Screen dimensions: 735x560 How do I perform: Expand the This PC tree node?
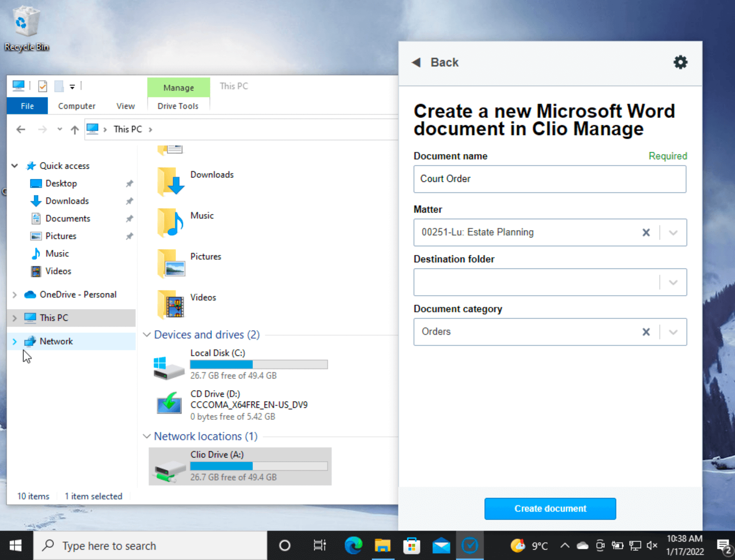(15, 318)
